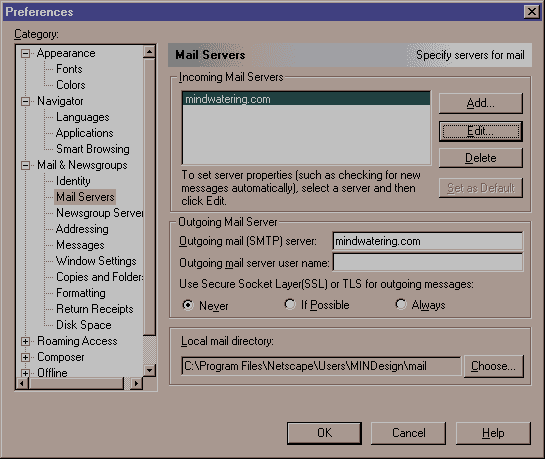Click the category tree scroll right arrow
Screen dimensions: 545x459
tap(136, 383)
